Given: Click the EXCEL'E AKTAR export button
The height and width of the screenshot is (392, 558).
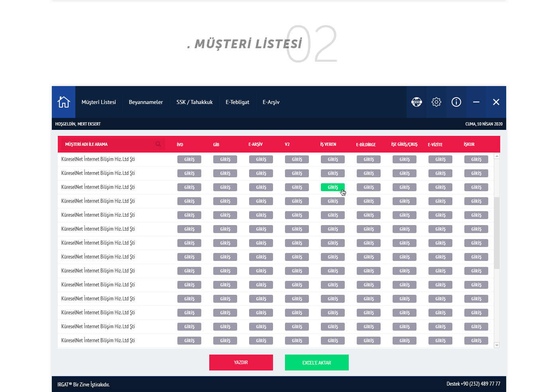Looking at the screenshot, I should 317,363.
